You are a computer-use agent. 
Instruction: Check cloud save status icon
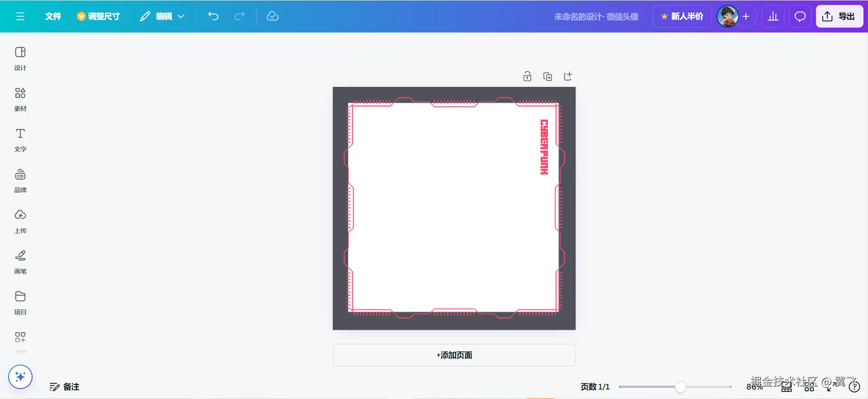(273, 16)
